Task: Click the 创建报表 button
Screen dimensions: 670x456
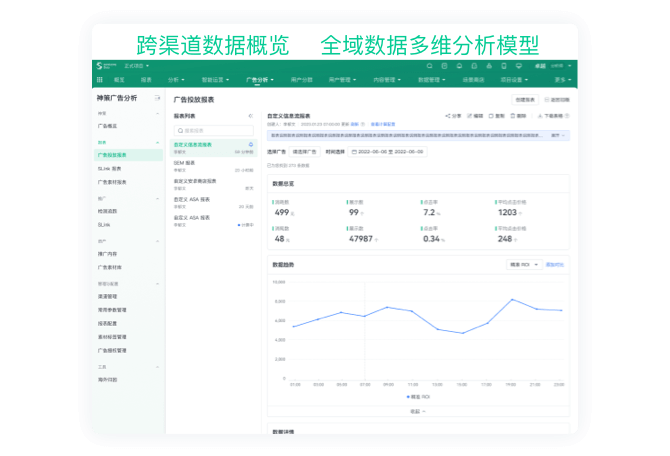Action: (525, 100)
